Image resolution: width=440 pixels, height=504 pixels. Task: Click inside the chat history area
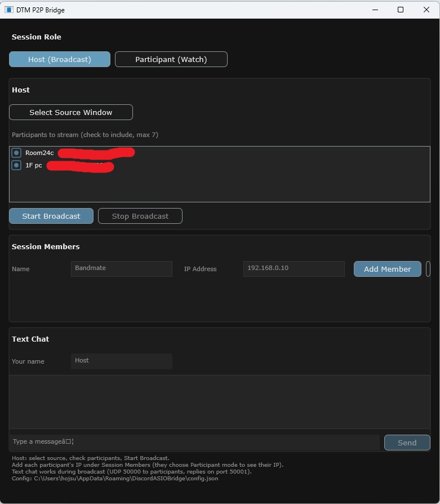click(220, 402)
